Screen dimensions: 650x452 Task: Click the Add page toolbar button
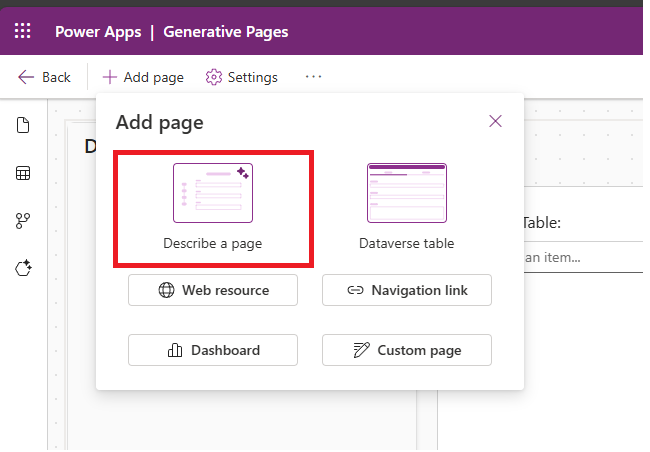143,77
